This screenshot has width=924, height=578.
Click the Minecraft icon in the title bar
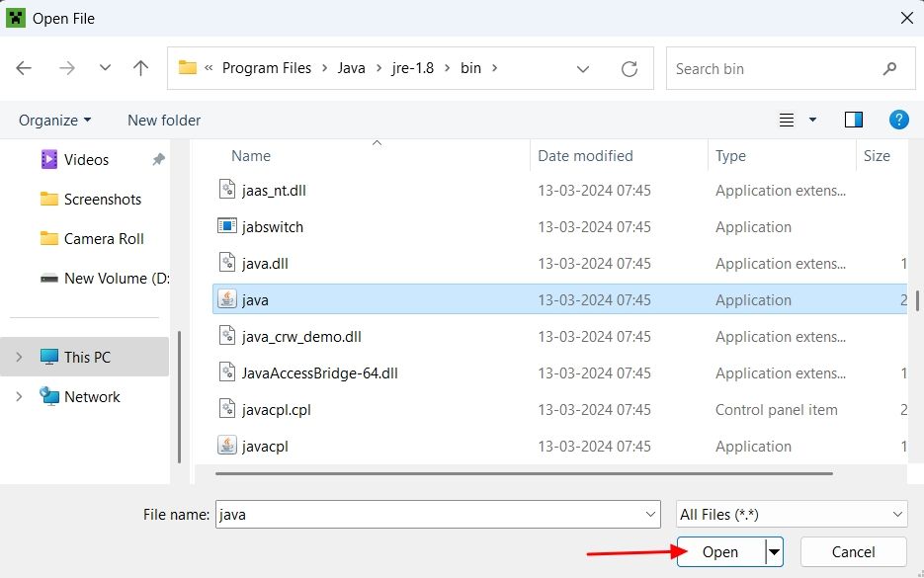15,18
